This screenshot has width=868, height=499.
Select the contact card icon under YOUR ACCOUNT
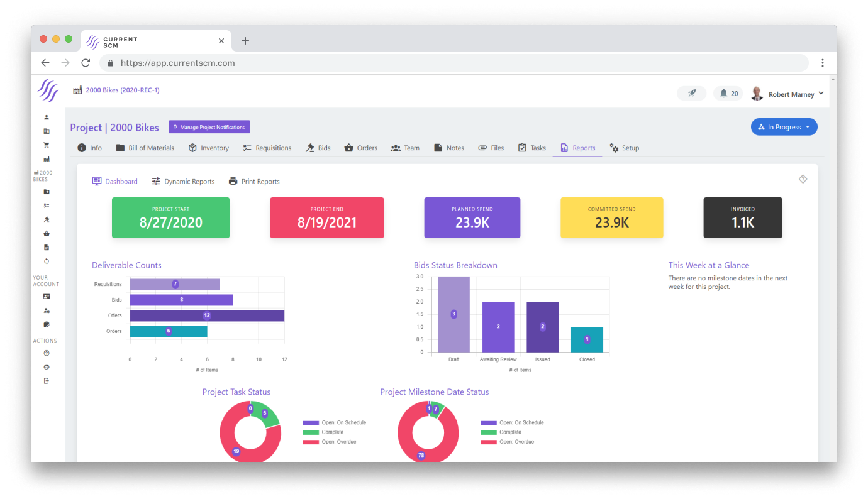(x=47, y=295)
